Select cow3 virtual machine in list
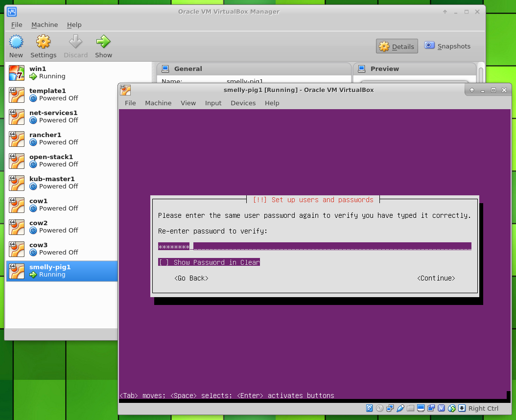The height and width of the screenshot is (420, 516). click(x=62, y=249)
